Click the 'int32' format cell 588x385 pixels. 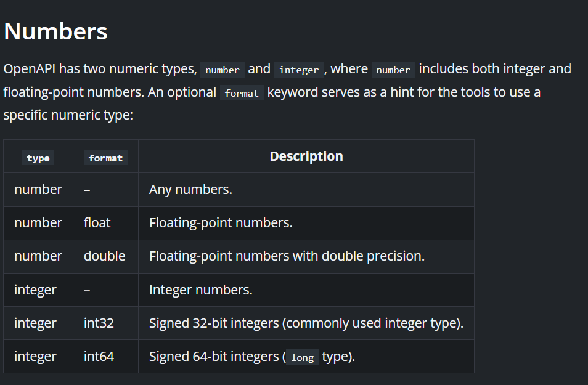(99, 323)
